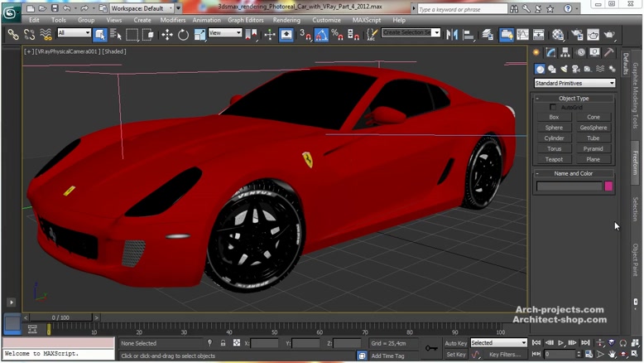Choose the Lights category icon
This screenshot has height=363, width=644.
coord(564,69)
